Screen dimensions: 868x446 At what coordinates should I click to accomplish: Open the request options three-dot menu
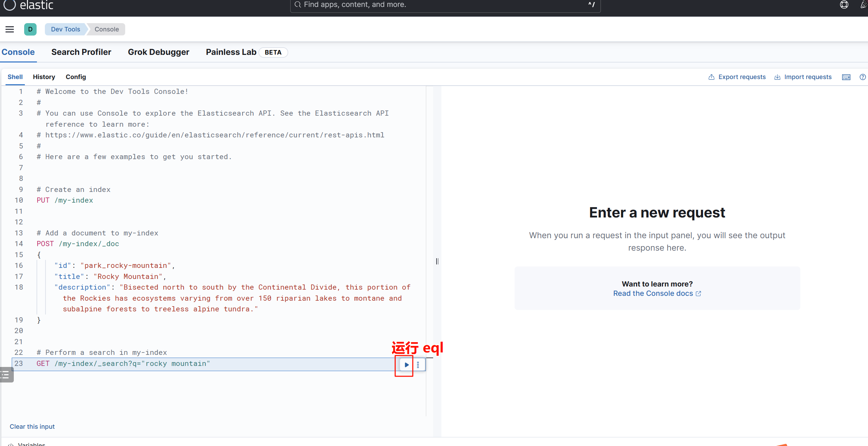click(418, 365)
